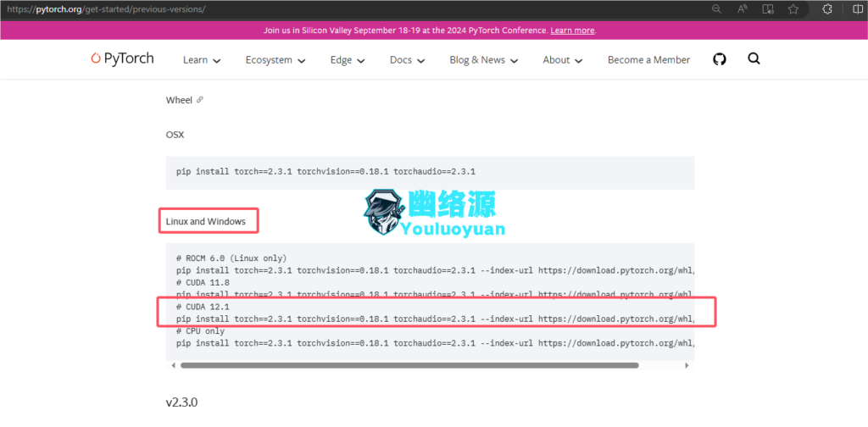
Task: Click the CPU only comment line
Action: [200, 331]
